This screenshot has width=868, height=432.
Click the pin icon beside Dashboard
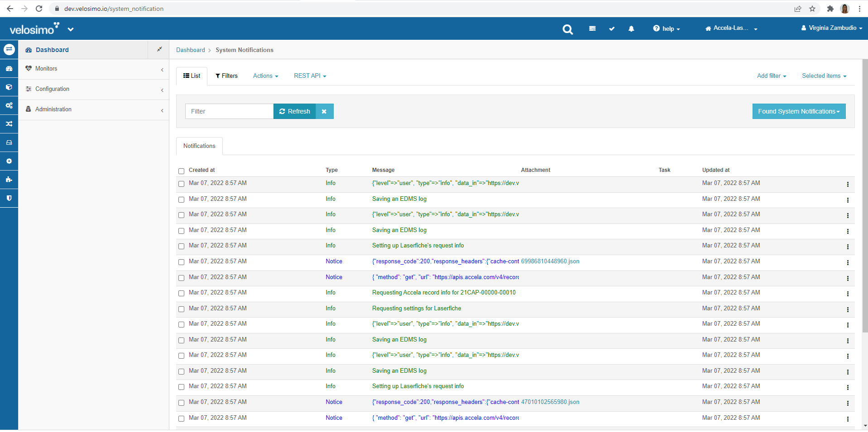pyautogui.click(x=159, y=49)
